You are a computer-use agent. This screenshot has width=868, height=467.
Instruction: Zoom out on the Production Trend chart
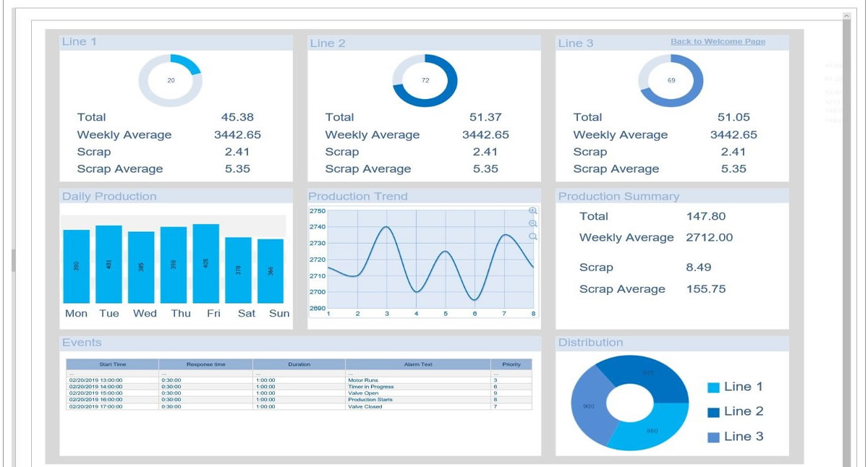[533, 224]
